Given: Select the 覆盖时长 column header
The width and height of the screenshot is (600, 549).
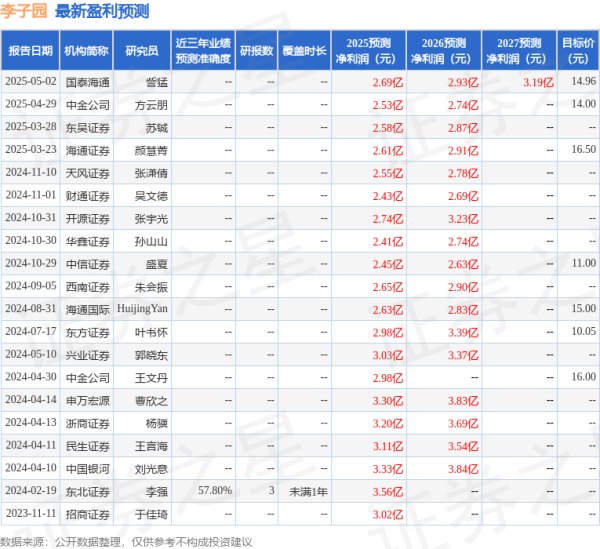Looking at the screenshot, I should click(x=304, y=49).
